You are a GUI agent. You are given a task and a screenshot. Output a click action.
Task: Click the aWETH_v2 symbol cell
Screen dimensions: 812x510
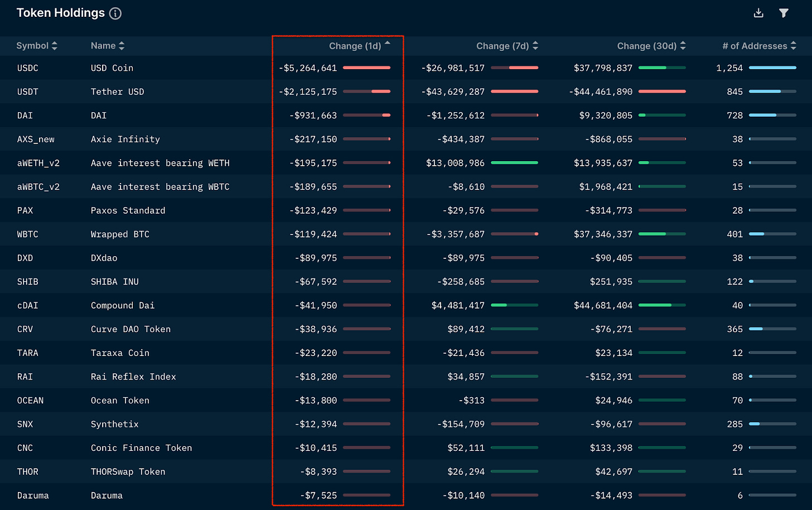click(x=38, y=163)
